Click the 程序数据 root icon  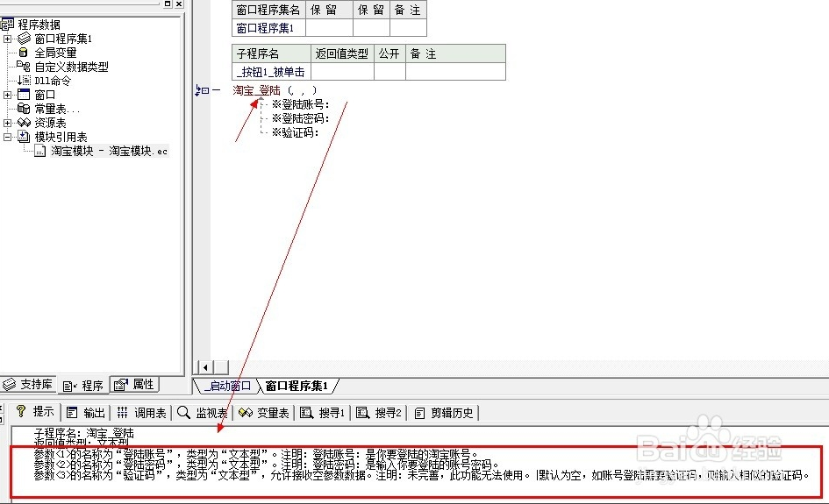(7, 25)
